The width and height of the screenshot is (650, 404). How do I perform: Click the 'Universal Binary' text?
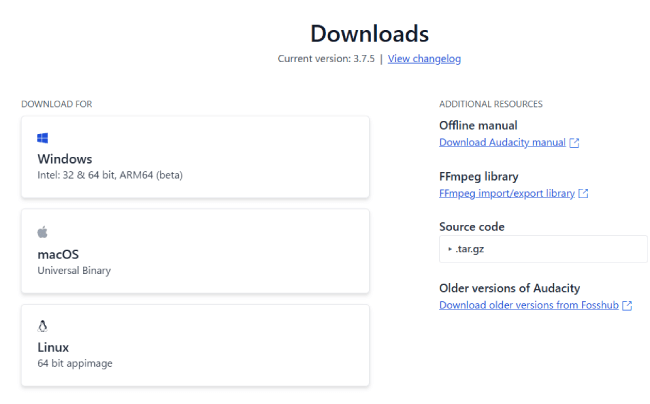click(x=74, y=271)
